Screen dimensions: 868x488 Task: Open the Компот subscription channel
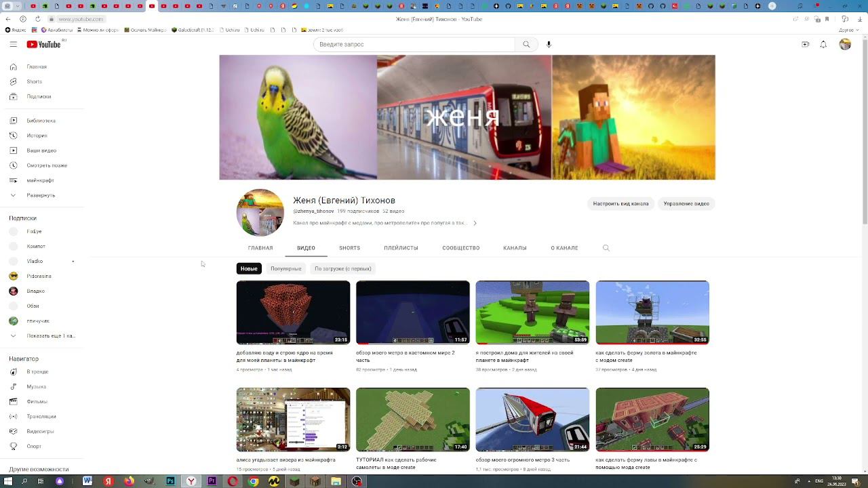(42, 246)
